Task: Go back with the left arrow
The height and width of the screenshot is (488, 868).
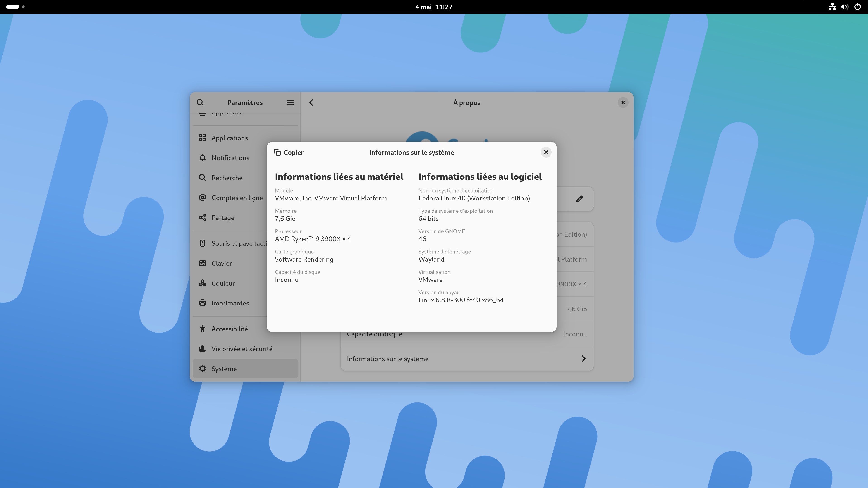Action: (311, 102)
